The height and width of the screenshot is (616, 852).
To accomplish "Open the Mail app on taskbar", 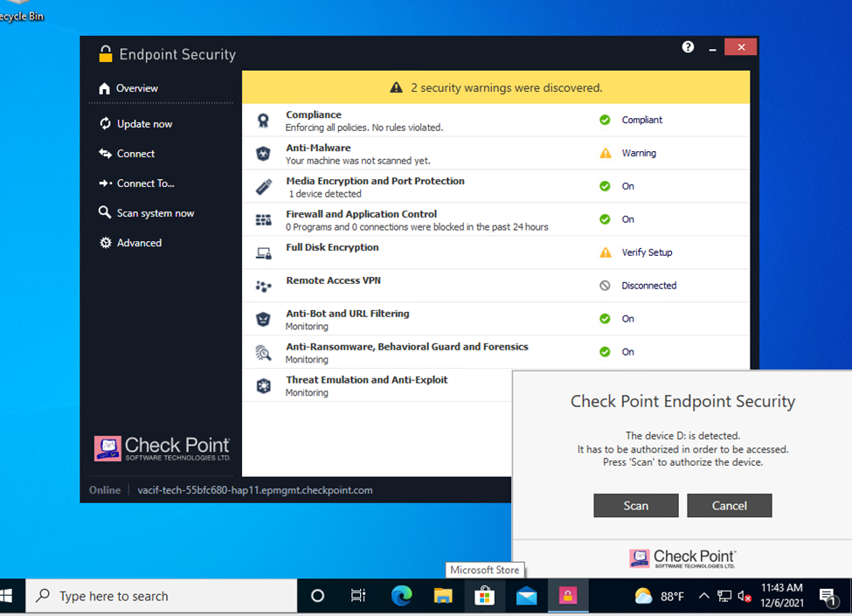I will 526,596.
